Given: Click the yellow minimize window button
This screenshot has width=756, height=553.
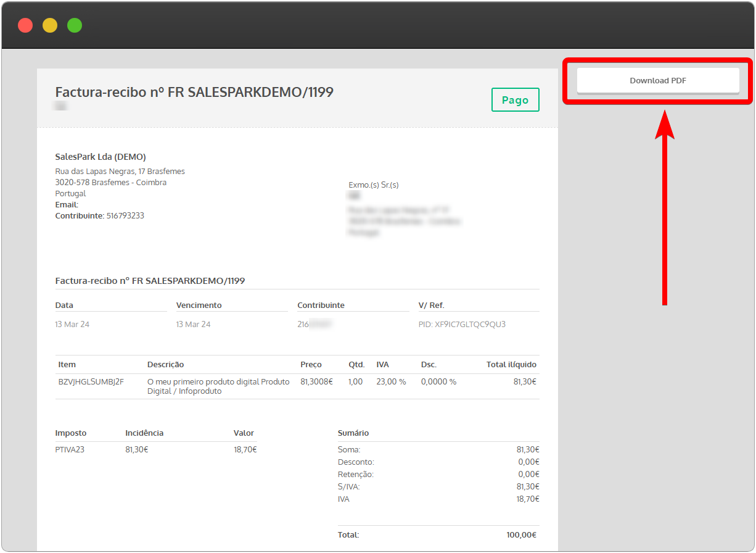Looking at the screenshot, I should click(x=50, y=25).
